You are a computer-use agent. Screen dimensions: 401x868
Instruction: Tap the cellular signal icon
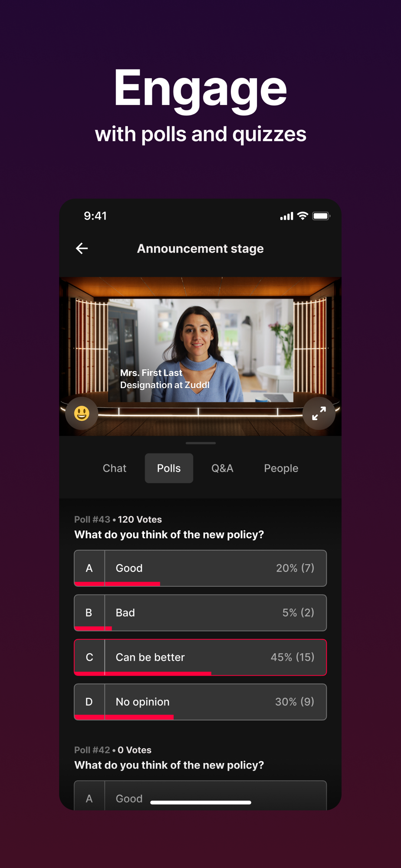click(286, 216)
